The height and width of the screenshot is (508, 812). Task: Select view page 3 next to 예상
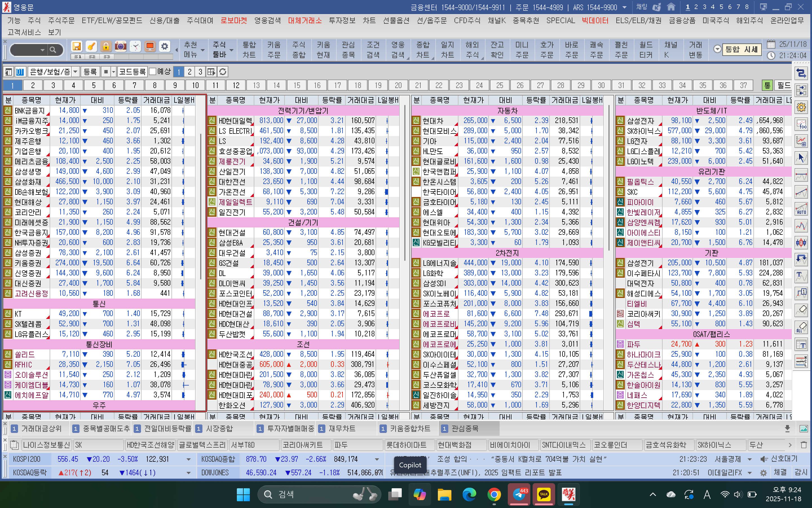[x=200, y=72]
